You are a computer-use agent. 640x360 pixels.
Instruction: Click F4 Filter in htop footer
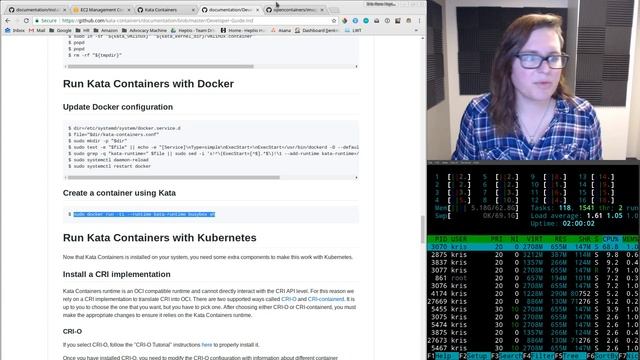(x=538, y=356)
